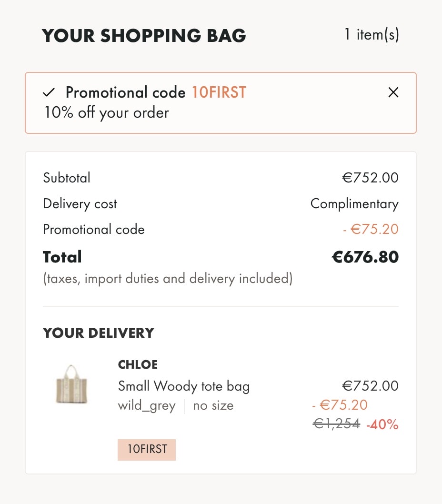This screenshot has width=442, height=504.
Task: Click the orange 10FIRST code in banner
Action: click(219, 92)
